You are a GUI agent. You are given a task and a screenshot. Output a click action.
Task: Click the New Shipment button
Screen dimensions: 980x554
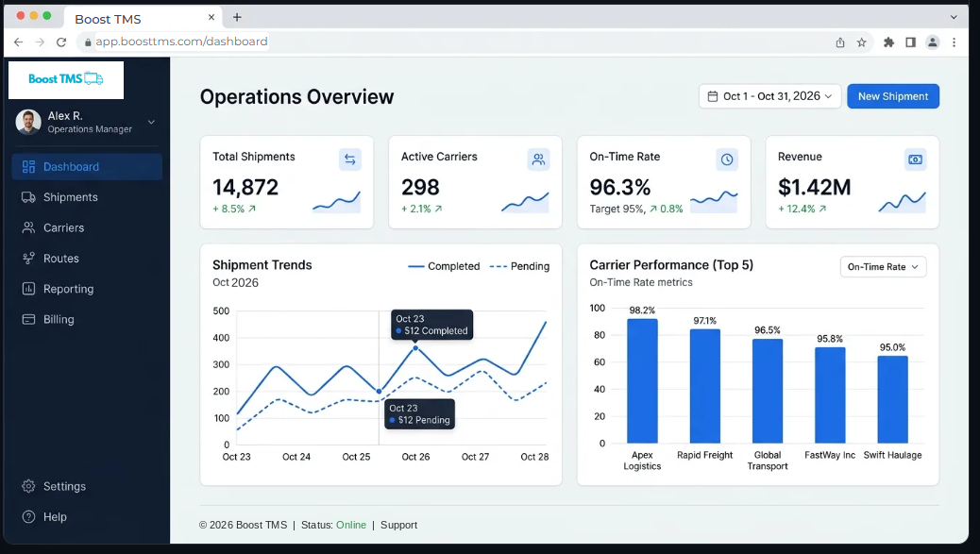tap(893, 96)
